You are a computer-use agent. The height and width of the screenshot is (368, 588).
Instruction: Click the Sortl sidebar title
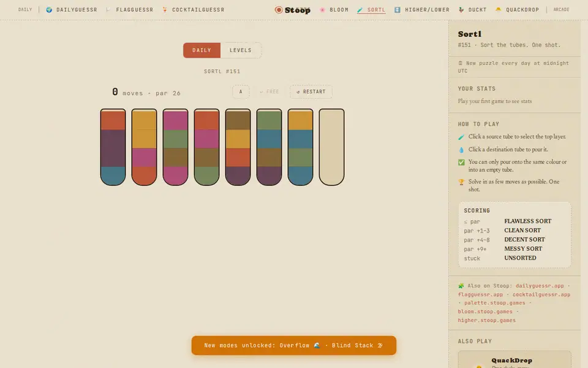tap(470, 34)
